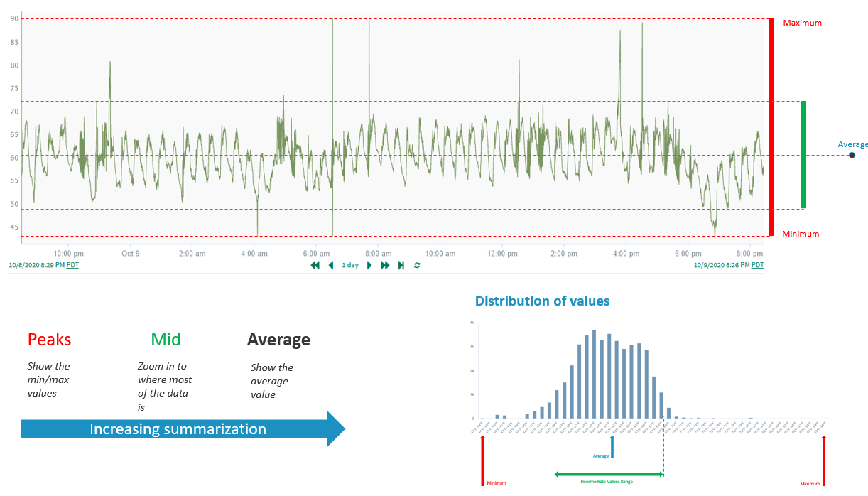
Task: Click the PDT link on the start timestamp
Action: [x=71, y=264]
